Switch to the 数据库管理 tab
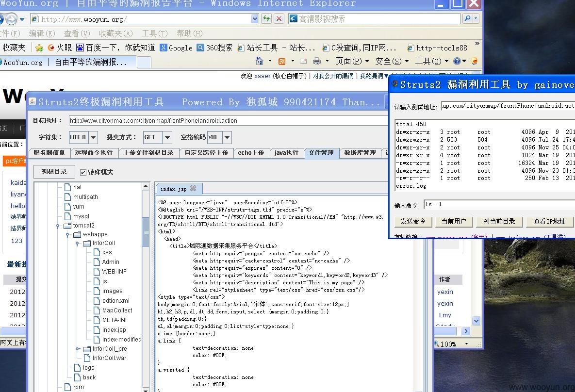This screenshot has height=392, width=575. point(360,152)
